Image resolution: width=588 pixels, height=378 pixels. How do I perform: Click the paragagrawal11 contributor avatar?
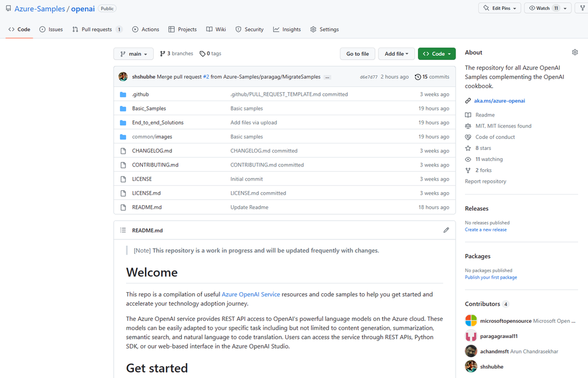[x=471, y=336]
